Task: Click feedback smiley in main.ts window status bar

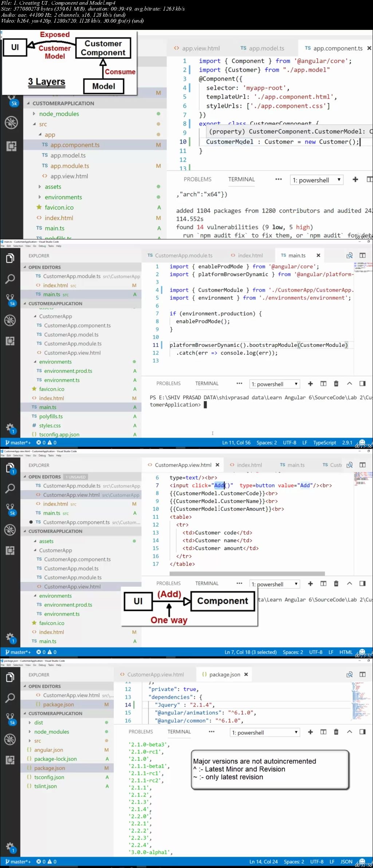Action: (362, 442)
